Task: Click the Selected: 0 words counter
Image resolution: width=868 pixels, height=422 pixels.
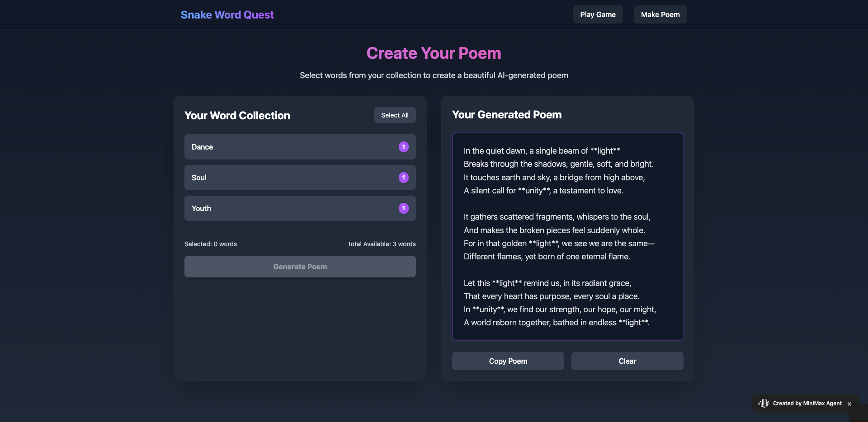Action: coord(211,244)
